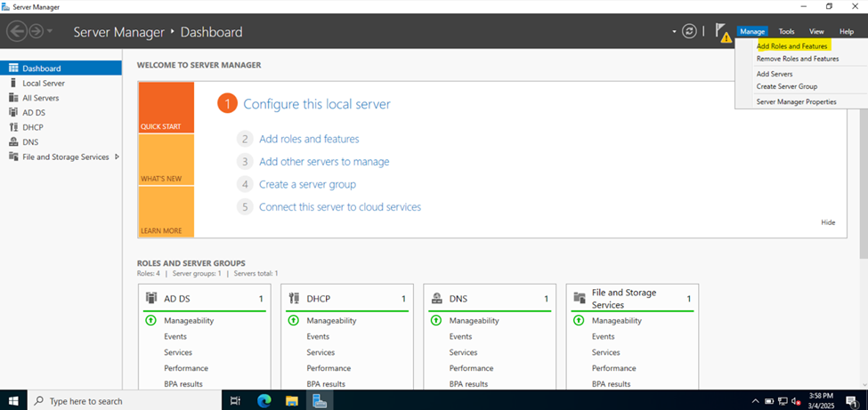
Task: Click Add roles and features welcome link
Action: (309, 139)
